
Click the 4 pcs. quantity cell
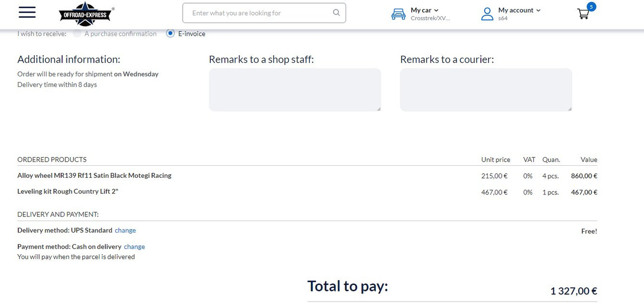point(550,176)
